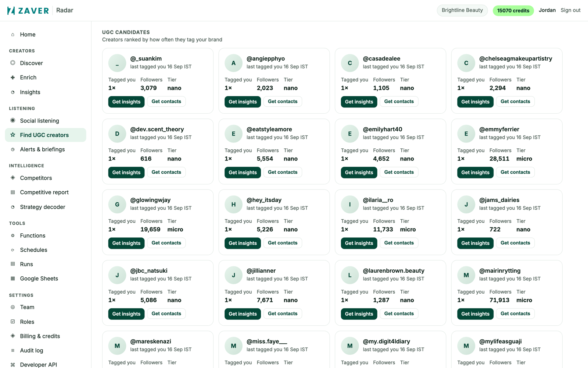588x368 pixels.
Task: Click the Competitive report icon
Action: pos(13,192)
